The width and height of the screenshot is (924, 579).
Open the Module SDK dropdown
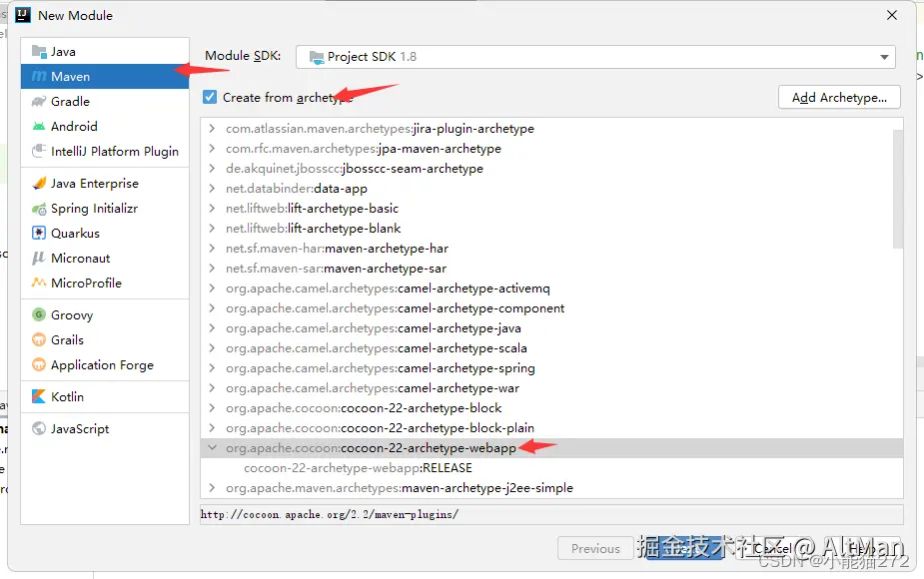pos(595,57)
